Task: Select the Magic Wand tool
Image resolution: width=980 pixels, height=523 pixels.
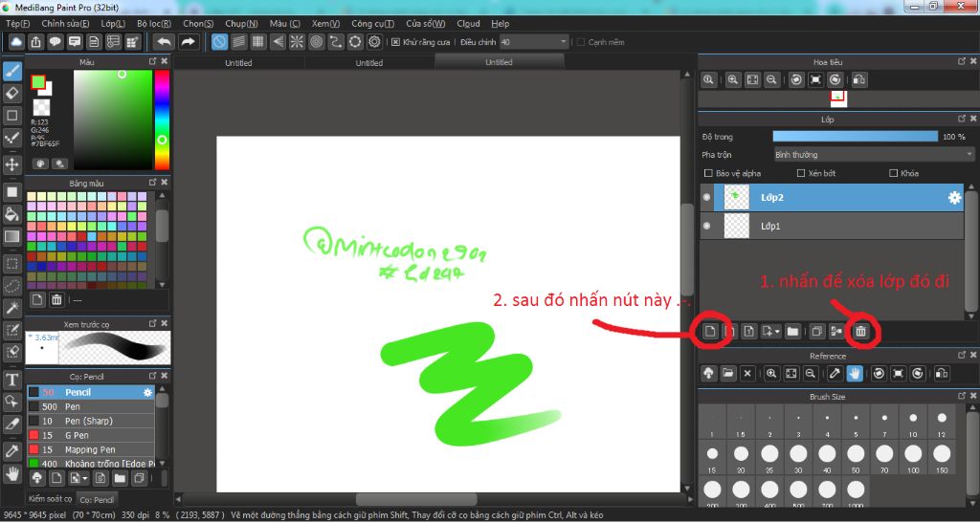Action: click(x=12, y=308)
